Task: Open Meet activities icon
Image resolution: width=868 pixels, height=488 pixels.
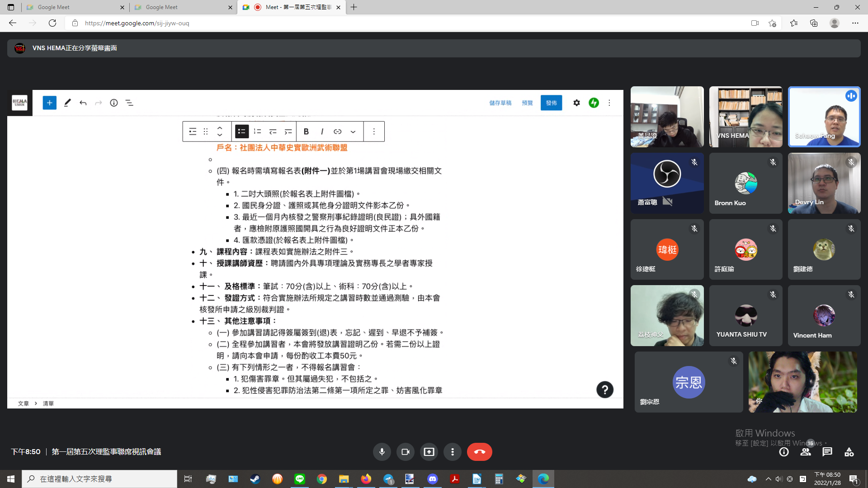Action: point(849,452)
